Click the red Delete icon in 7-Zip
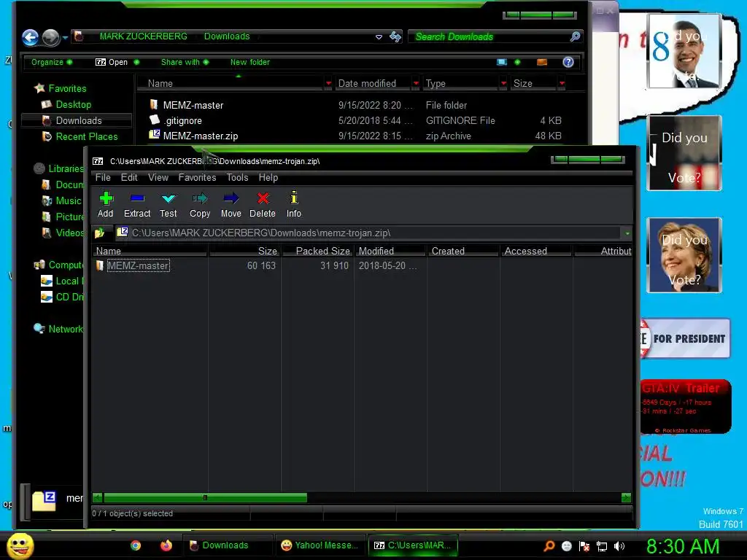Image resolution: width=747 pixels, height=560 pixels. click(x=263, y=198)
